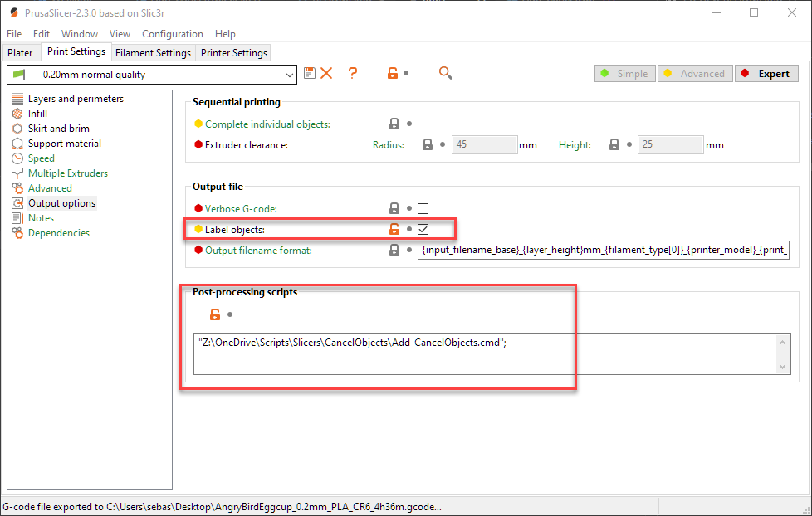This screenshot has width=812, height=516.
Task: Switch to the Plater tab
Action: click(20, 53)
